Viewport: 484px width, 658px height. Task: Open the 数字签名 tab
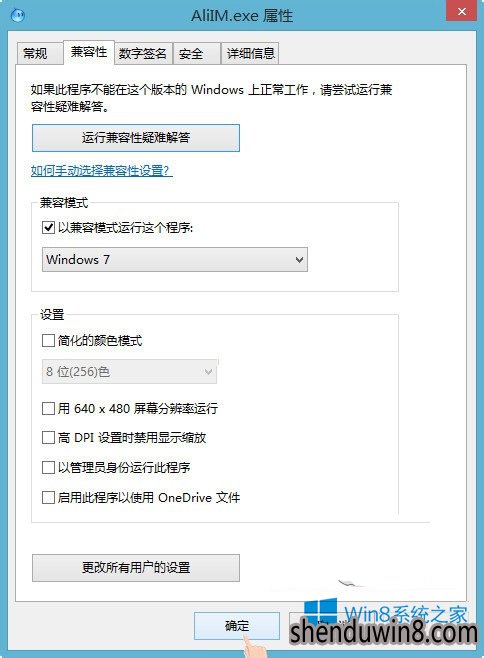(143, 53)
